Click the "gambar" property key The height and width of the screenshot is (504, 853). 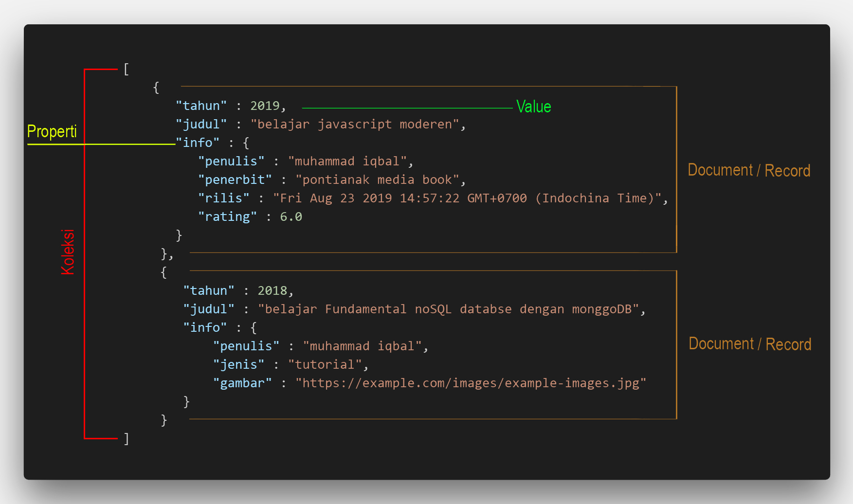click(x=242, y=383)
